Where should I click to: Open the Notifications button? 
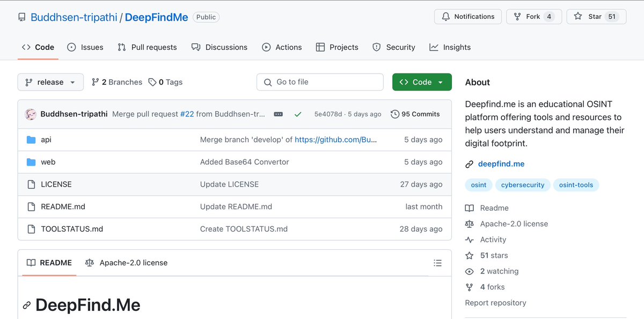467,17
